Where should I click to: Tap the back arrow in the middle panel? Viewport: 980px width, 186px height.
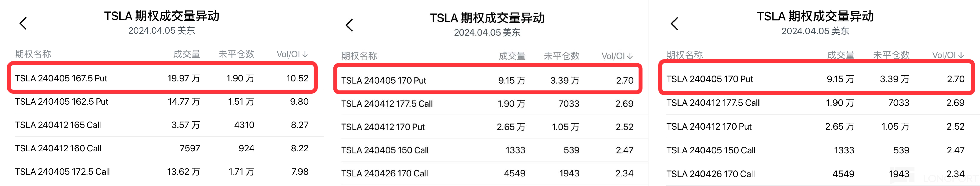(x=349, y=25)
